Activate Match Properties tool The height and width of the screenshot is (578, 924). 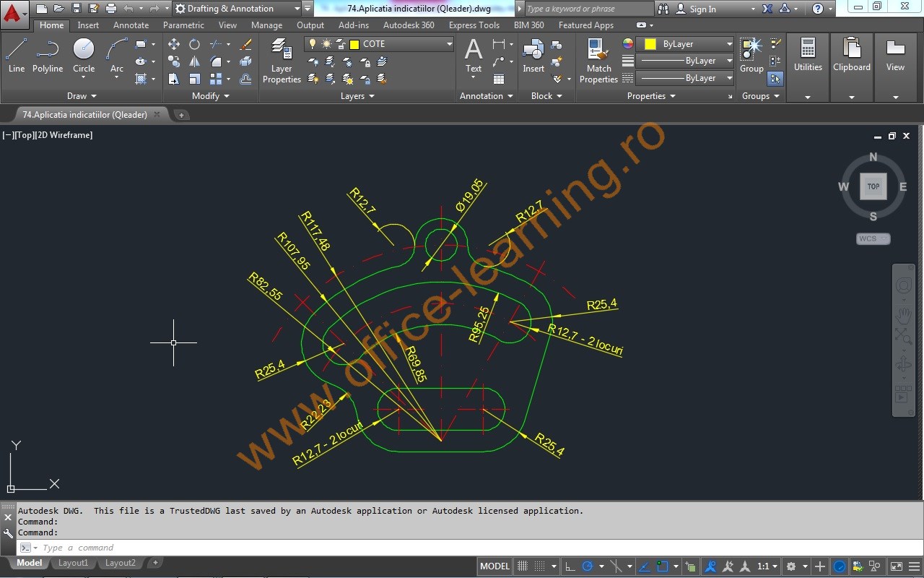(x=598, y=61)
